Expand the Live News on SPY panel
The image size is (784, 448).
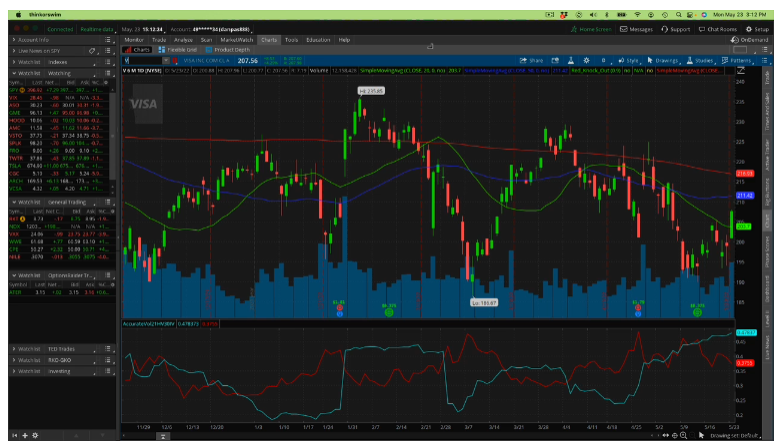14,51
